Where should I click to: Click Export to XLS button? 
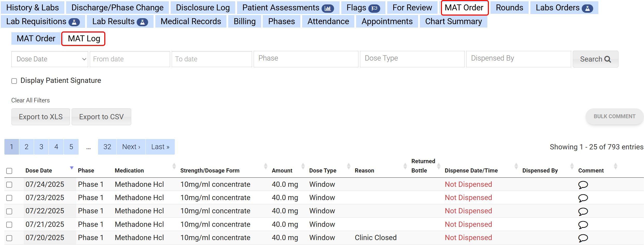point(41,117)
